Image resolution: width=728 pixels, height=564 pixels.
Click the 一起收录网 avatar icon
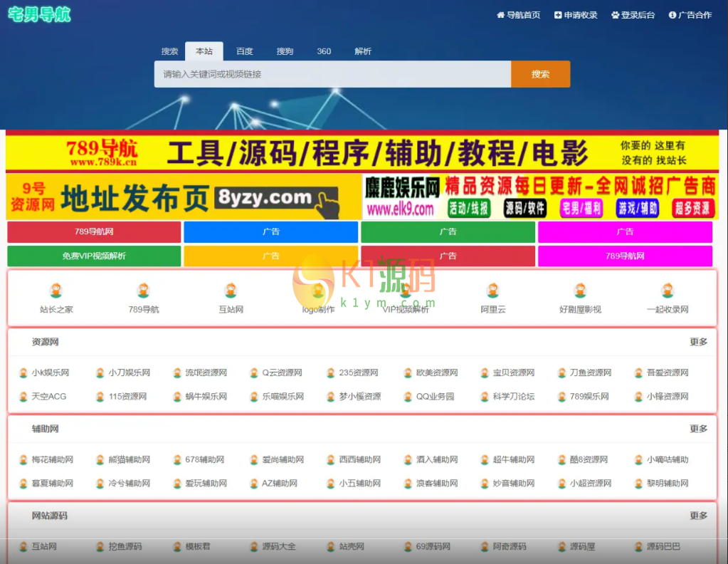tap(667, 291)
